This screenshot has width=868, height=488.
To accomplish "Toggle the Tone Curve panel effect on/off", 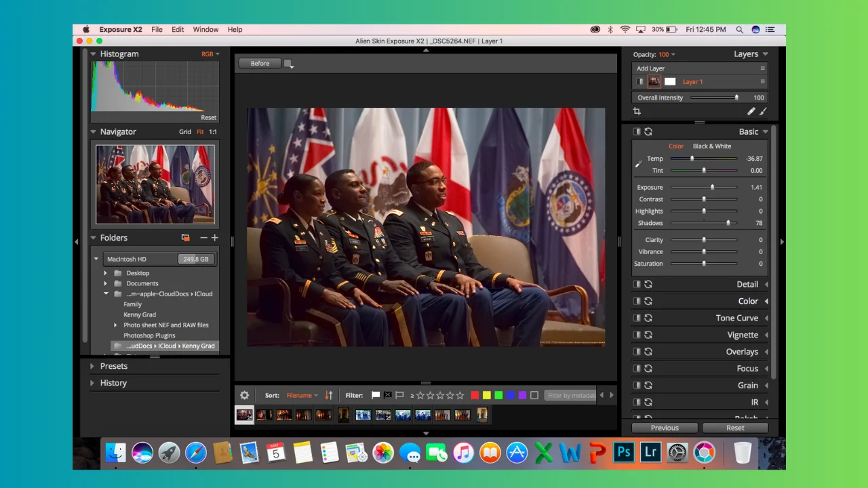I will click(637, 318).
